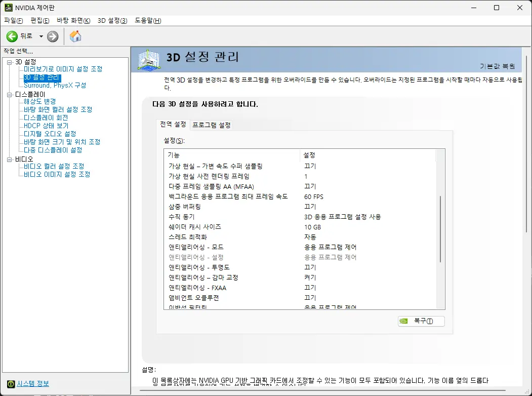
Task: Open the 도움말(H) menu
Action: 148,21
